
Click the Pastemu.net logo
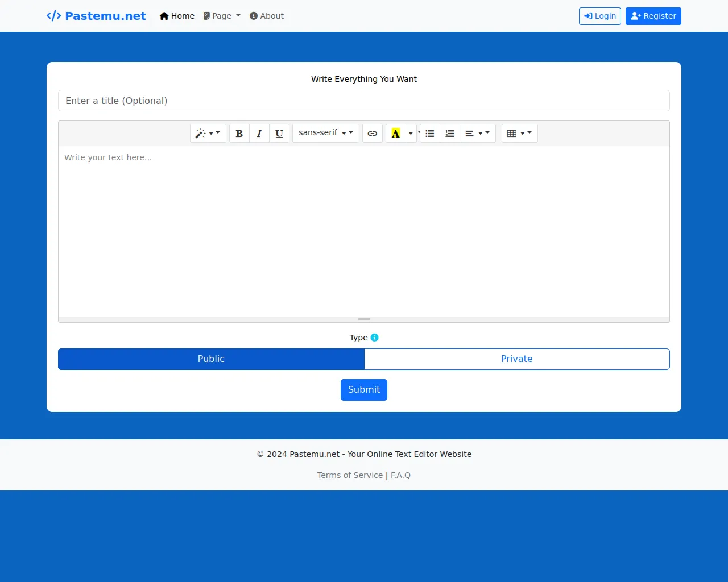tap(96, 16)
